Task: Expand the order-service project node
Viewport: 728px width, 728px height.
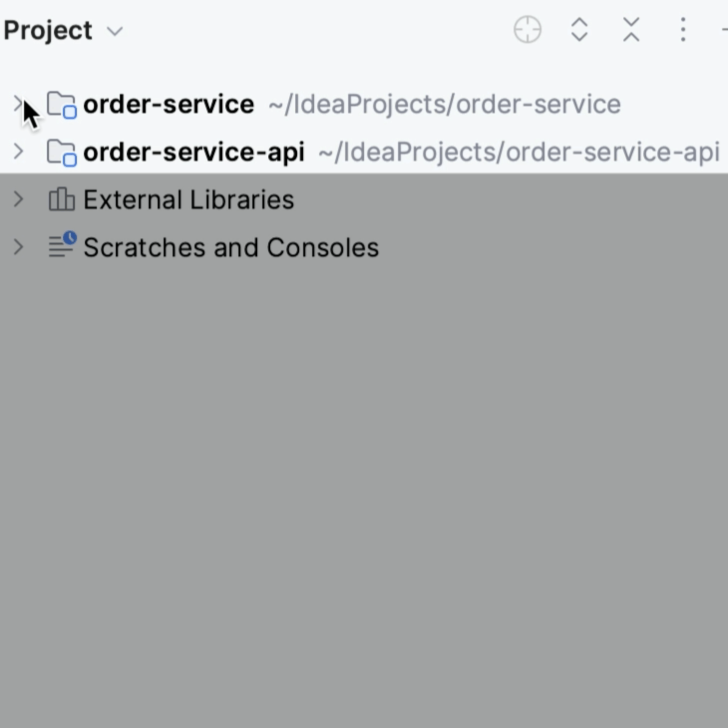Action: [x=19, y=104]
